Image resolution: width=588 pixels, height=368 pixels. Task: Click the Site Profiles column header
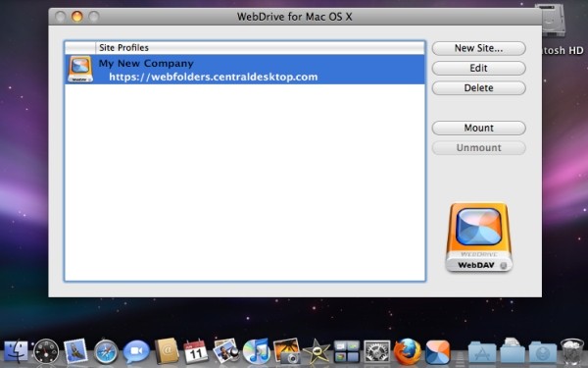click(x=261, y=48)
